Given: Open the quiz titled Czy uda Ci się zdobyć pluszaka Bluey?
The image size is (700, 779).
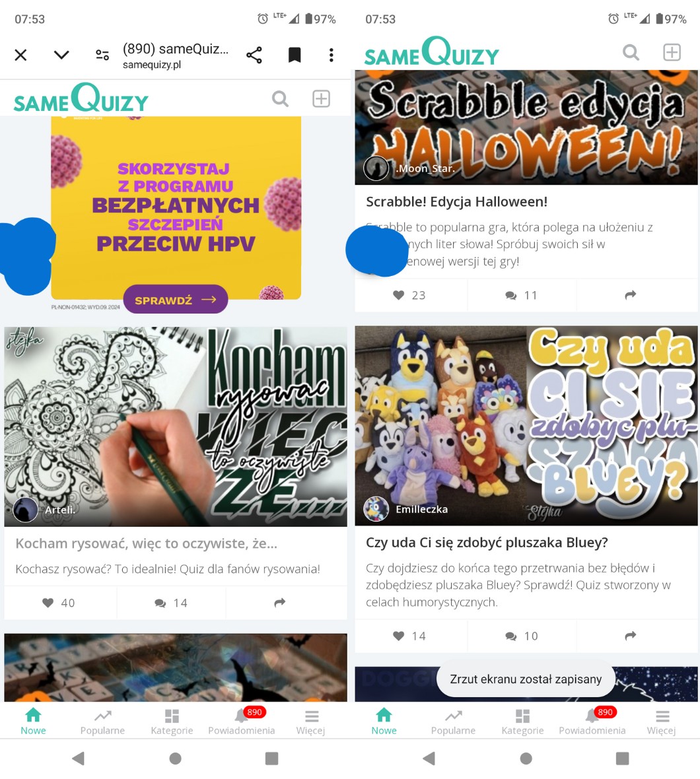Looking at the screenshot, I should 487,543.
